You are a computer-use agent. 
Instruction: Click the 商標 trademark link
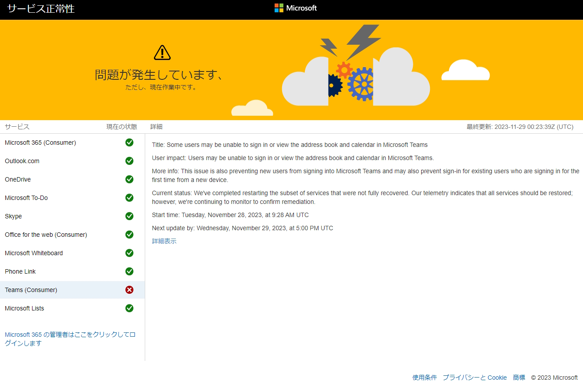click(x=519, y=377)
